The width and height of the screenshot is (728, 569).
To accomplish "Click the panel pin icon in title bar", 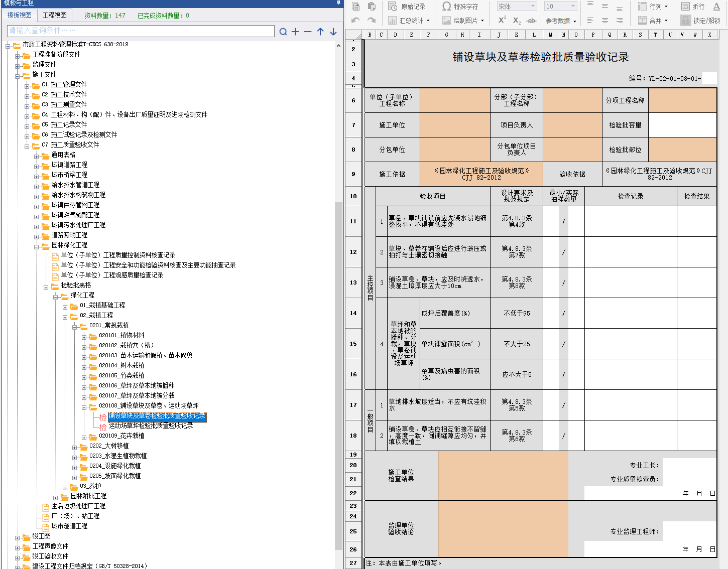I will point(339,3).
